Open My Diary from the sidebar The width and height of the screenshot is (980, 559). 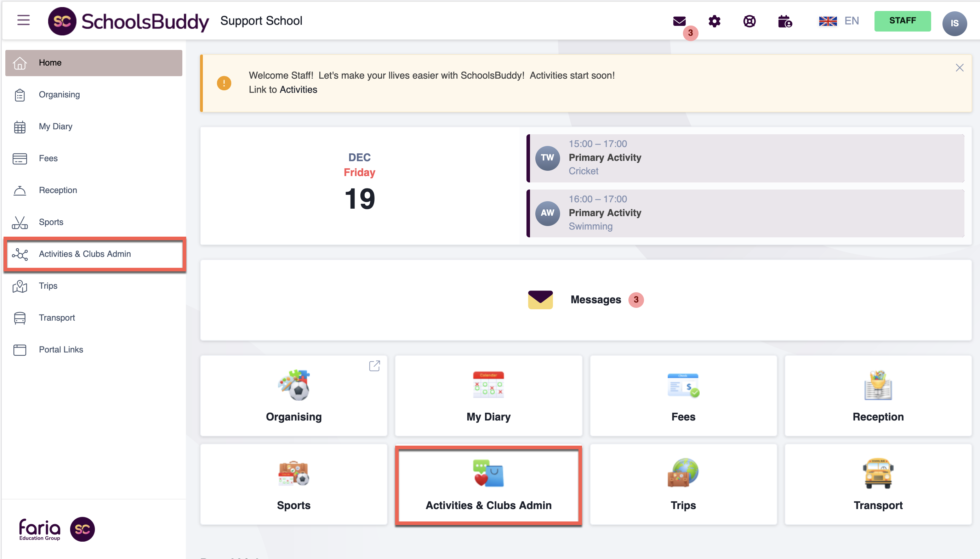coord(55,126)
